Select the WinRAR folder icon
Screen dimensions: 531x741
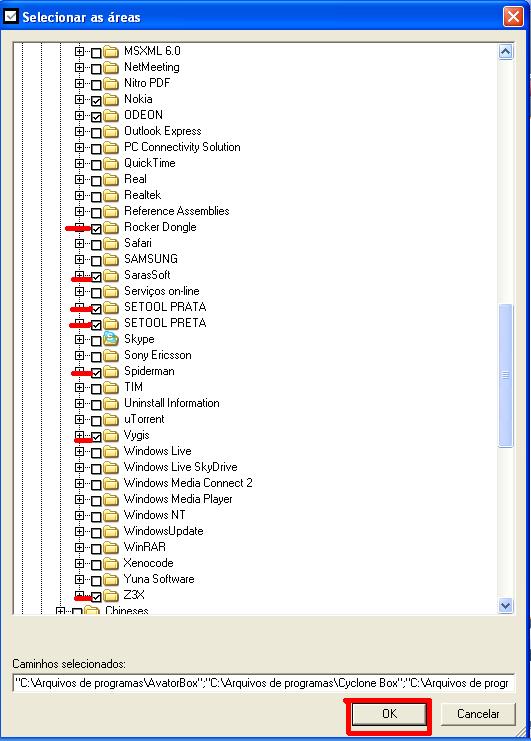click(111, 547)
